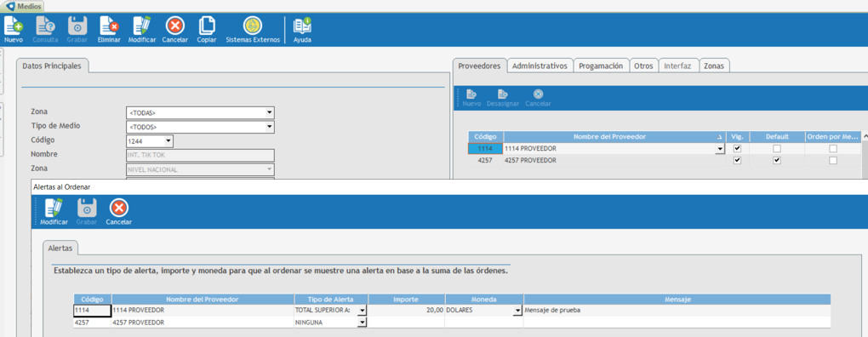Click 4257 PROVEEDOR name in Alertas grid

pos(203,322)
